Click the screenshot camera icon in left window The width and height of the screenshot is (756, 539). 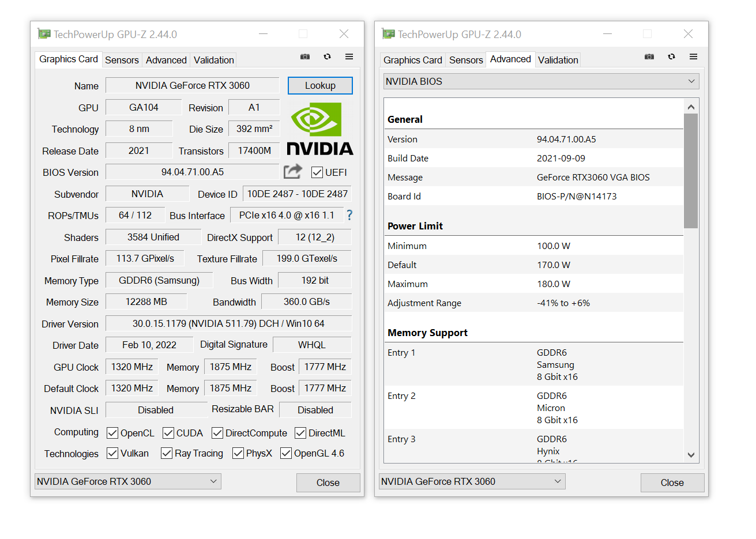click(x=305, y=56)
